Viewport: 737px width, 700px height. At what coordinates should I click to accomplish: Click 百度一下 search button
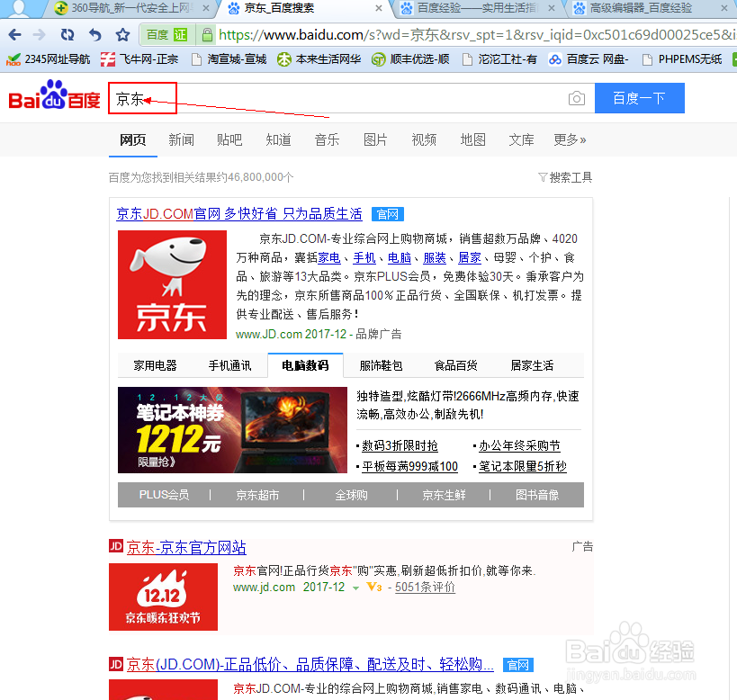pos(640,98)
